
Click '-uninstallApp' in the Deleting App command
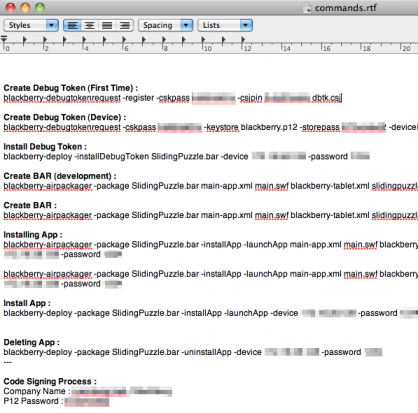pyautogui.click(x=206, y=352)
